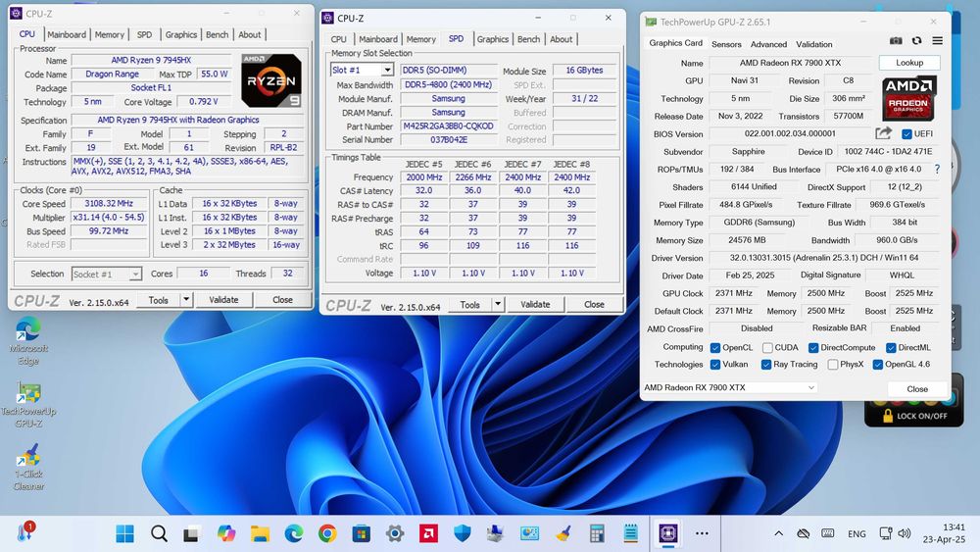Click the Lookup button in GPU-Z
The image size is (980, 552).
coord(908,63)
